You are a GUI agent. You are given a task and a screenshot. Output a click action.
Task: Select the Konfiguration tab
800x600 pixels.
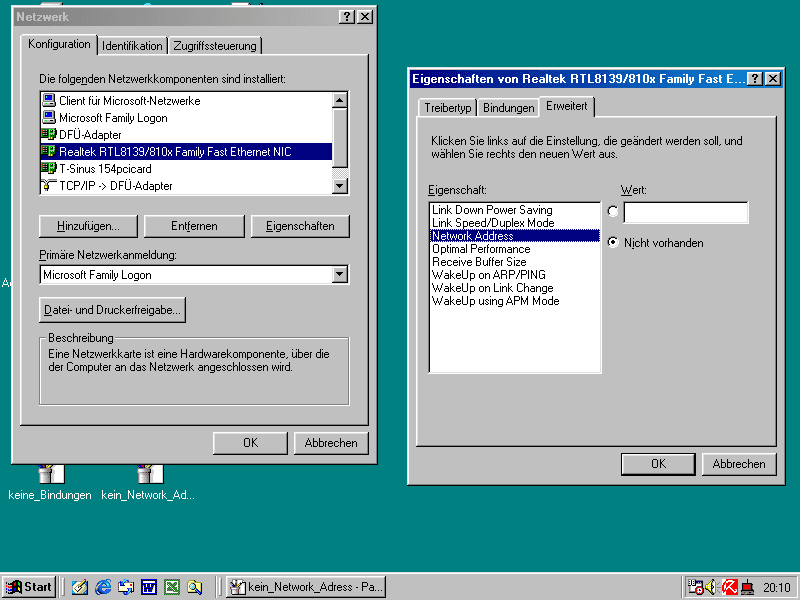coord(59,44)
